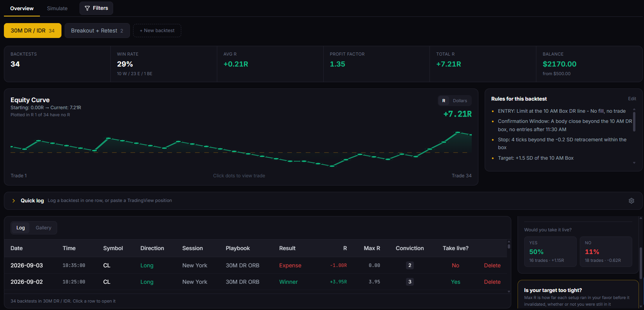Delete the 2026-09-02 trade
Viewport: 644px width, 310px height.
coord(492,282)
